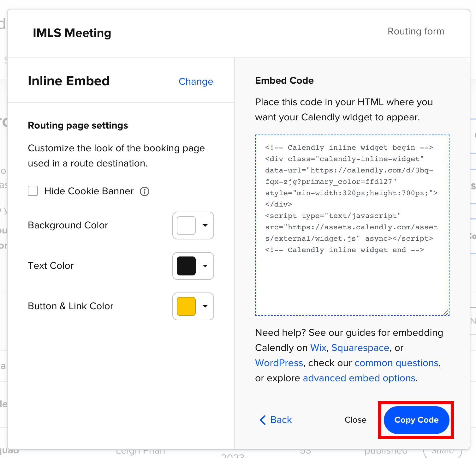Open the advanced embed options link
The height and width of the screenshot is (458, 476).
coord(359,378)
